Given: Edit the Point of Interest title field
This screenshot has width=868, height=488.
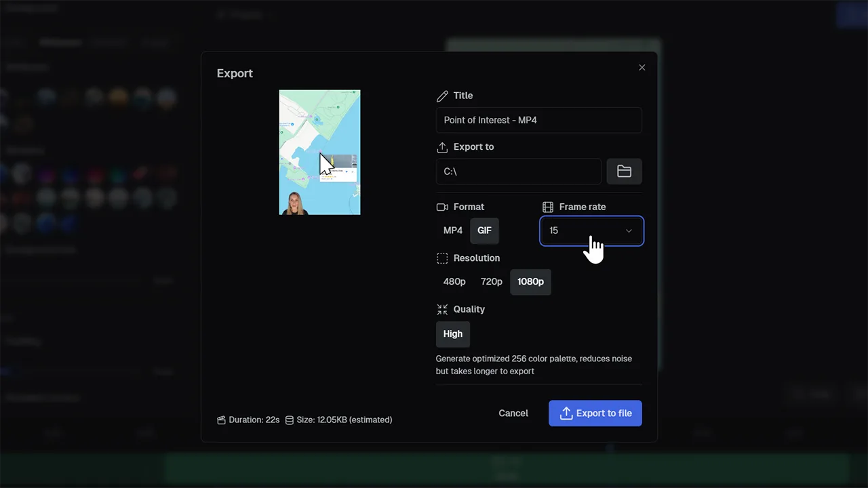Looking at the screenshot, I should click(x=538, y=120).
